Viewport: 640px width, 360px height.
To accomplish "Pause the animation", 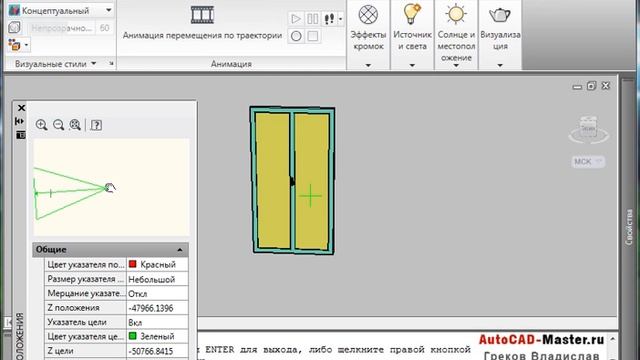I will tap(313, 19).
